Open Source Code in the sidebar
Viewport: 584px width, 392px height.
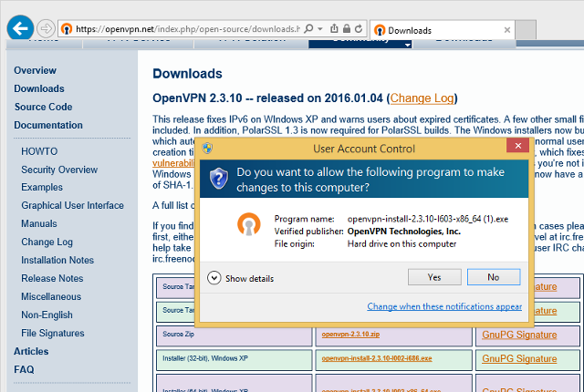click(43, 107)
